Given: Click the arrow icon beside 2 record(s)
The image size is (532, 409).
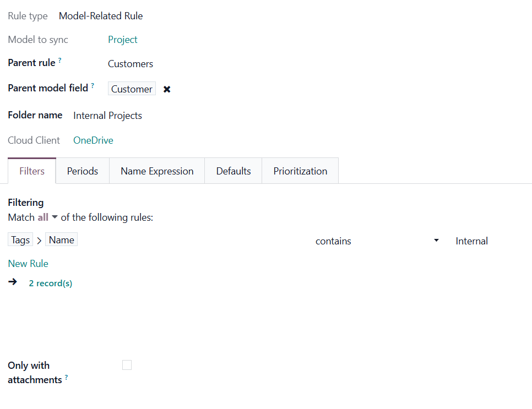Looking at the screenshot, I should tap(13, 282).
